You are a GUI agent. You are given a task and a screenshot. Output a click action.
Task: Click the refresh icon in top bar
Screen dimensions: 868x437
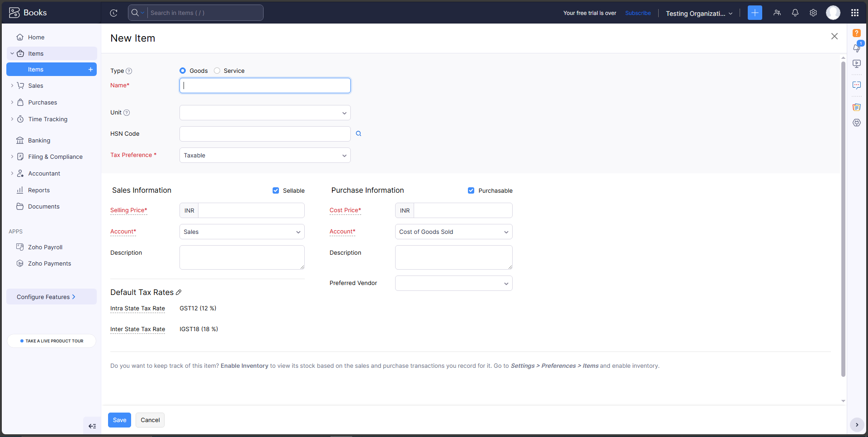click(114, 13)
